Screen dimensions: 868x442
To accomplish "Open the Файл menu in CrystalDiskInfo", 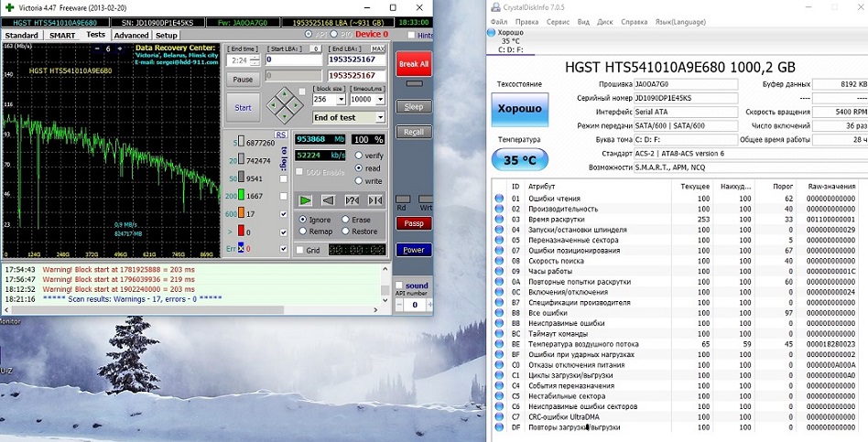I will [x=499, y=22].
